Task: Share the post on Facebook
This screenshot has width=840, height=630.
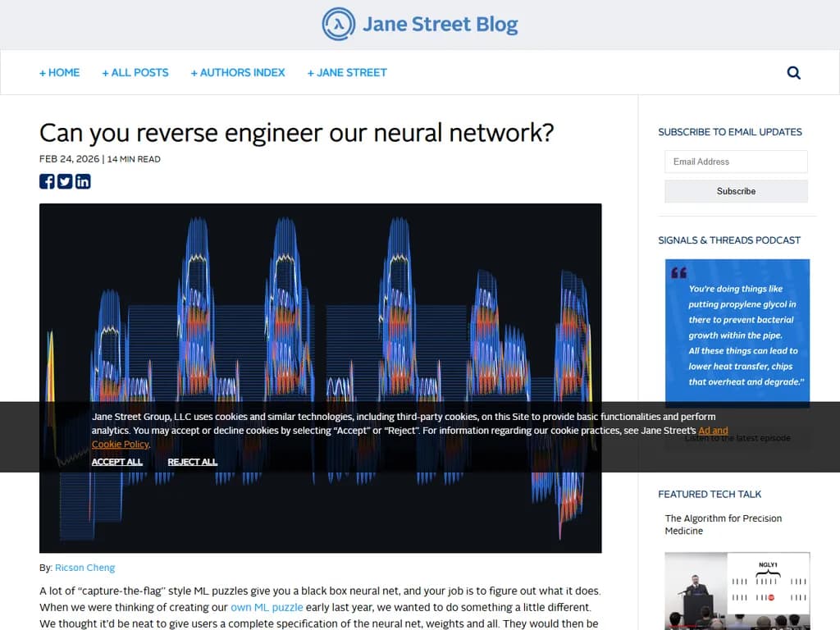Action: (x=47, y=181)
